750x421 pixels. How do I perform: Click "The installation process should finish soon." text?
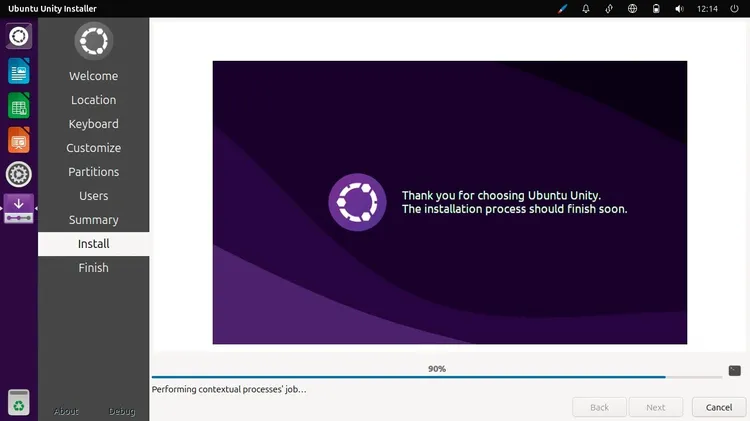coord(514,209)
